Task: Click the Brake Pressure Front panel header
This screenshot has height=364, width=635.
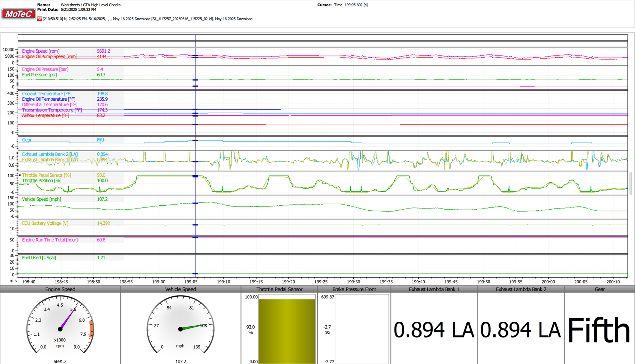Action: click(x=354, y=289)
